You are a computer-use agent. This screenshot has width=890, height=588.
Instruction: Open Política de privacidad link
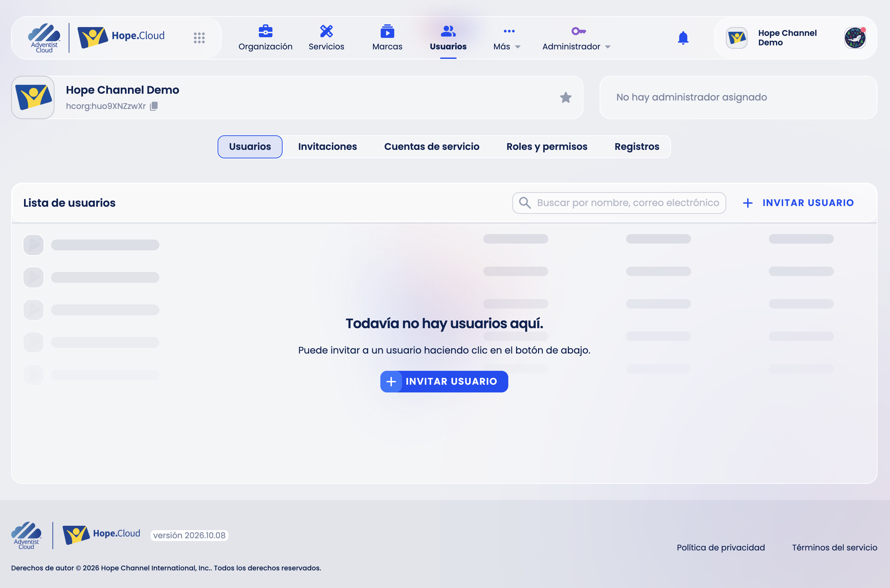[x=720, y=547]
